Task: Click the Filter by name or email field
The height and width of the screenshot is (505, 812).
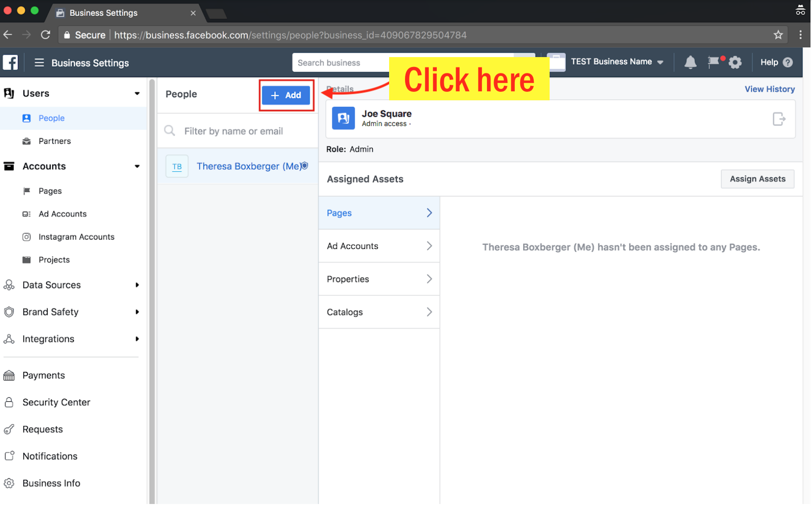Action: click(238, 131)
